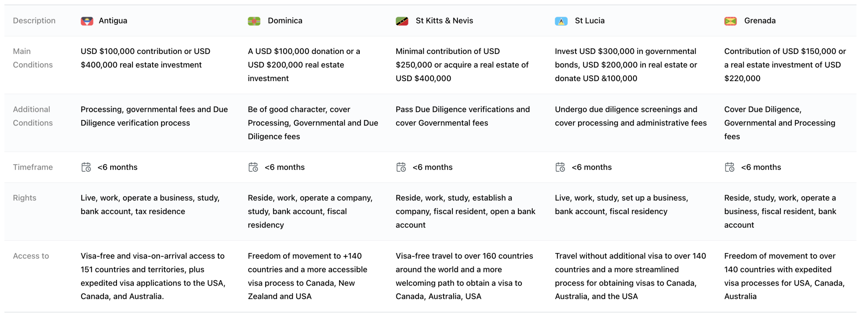Click the calendar icon in St Kitts timeframe
Screen dimensions: 868x325
[401, 167]
